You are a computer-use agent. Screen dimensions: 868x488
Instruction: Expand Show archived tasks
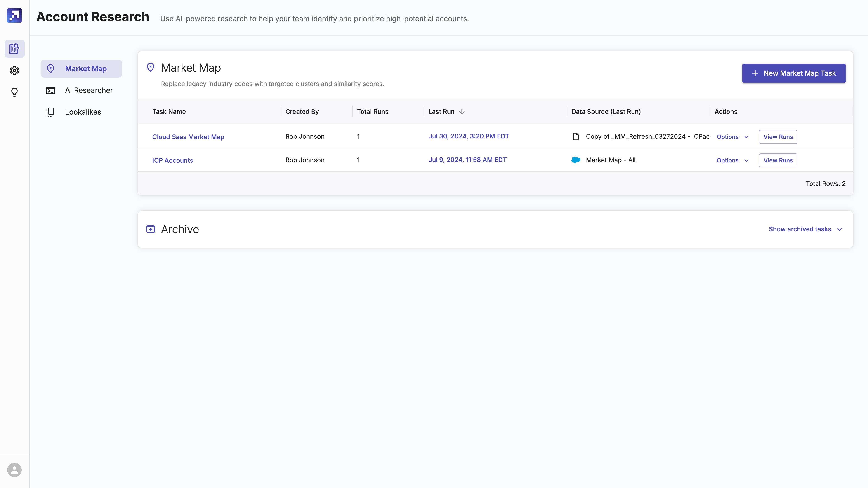pos(805,229)
